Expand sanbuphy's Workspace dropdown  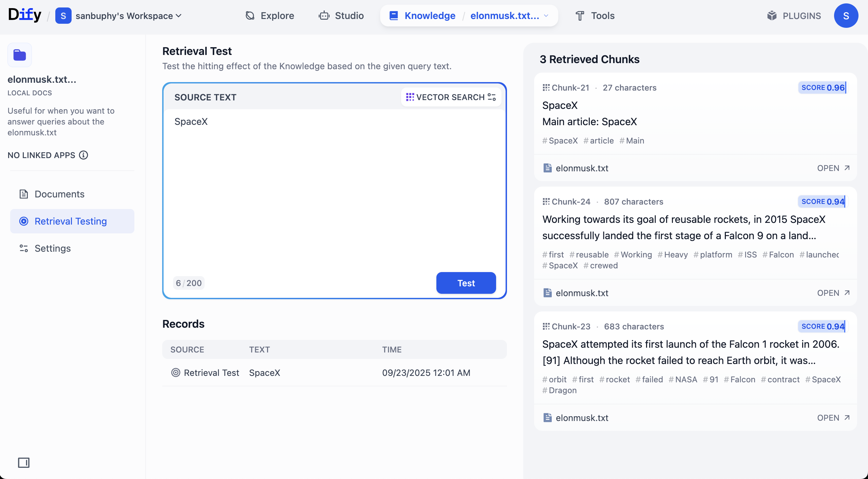(x=129, y=16)
